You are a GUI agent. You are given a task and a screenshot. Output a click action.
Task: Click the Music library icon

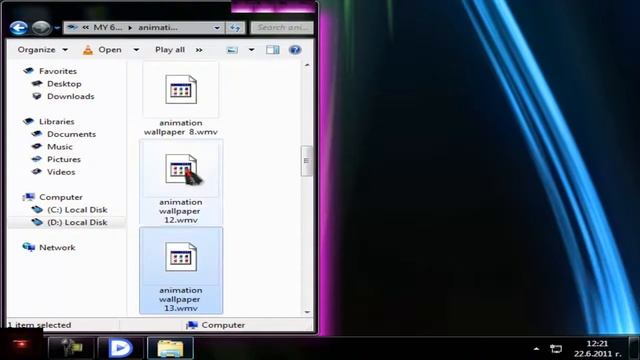pos(37,146)
